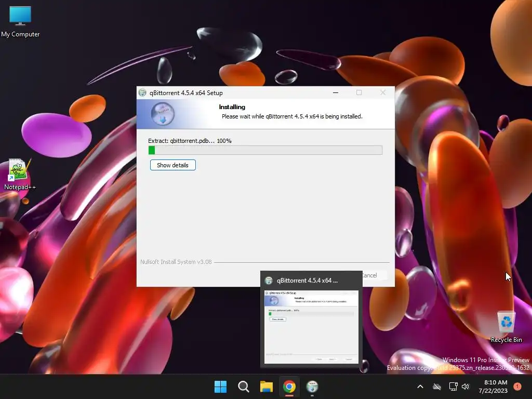Expand hidden system tray icons chevron
This screenshot has height=399, width=532.
pyautogui.click(x=420, y=387)
